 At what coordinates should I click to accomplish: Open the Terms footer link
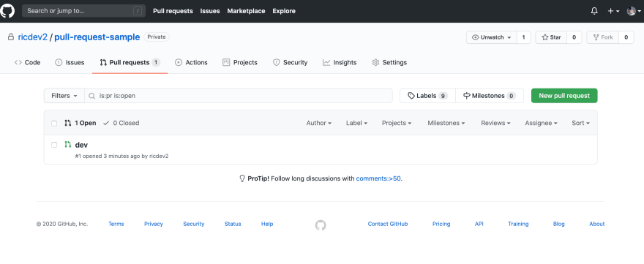[116, 224]
